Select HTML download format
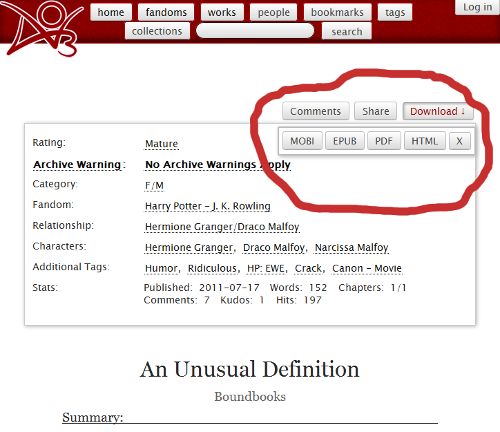 coord(425,141)
